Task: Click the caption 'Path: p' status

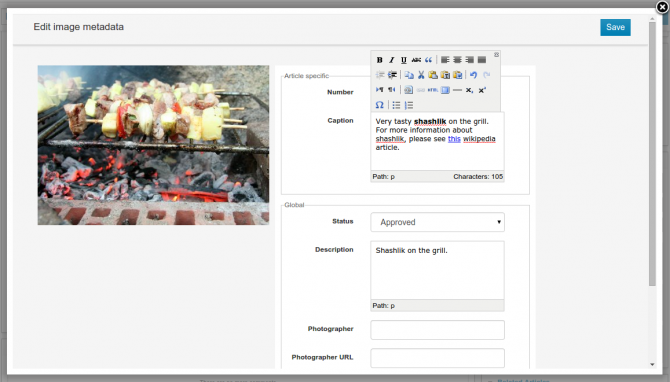Action: (x=384, y=176)
